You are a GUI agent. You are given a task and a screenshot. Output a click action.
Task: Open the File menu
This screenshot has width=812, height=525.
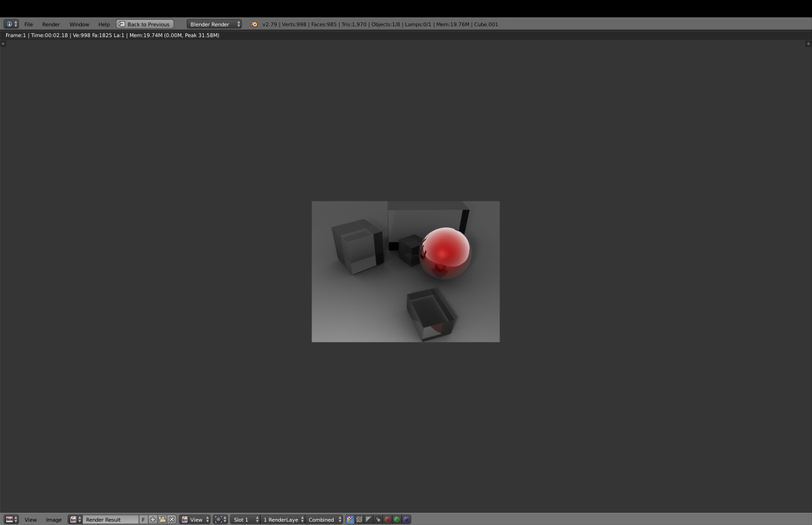(28, 24)
